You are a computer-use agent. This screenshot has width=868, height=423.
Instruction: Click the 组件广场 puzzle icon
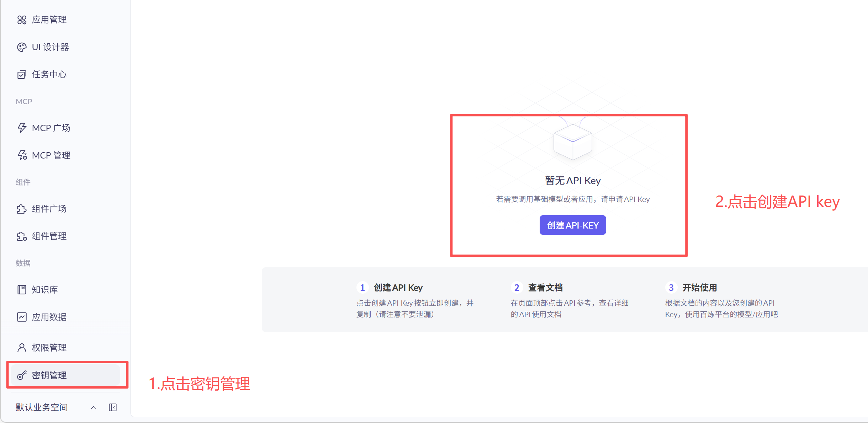22,209
